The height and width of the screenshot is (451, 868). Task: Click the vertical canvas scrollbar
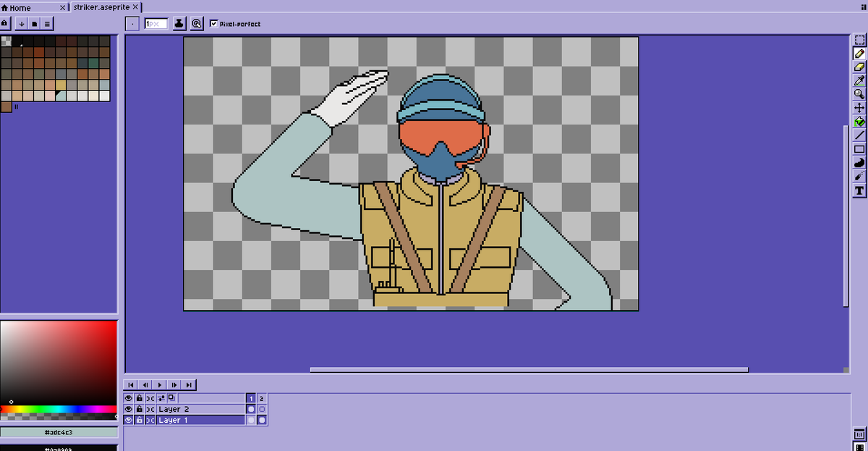(846, 216)
